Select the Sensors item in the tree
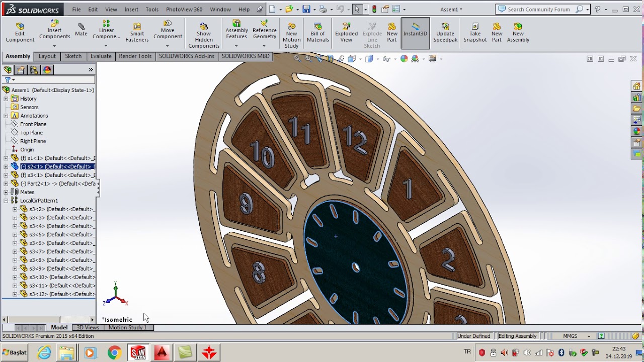The image size is (644, 362). tap(29, 107)
